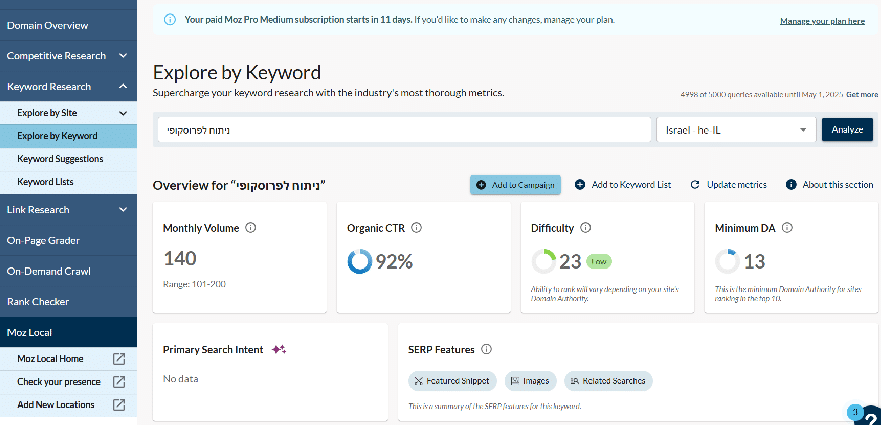Click the refresh icon on Update metrics
Image resolution: width=881 pixels, height=425 pixels.
point(695,184)
